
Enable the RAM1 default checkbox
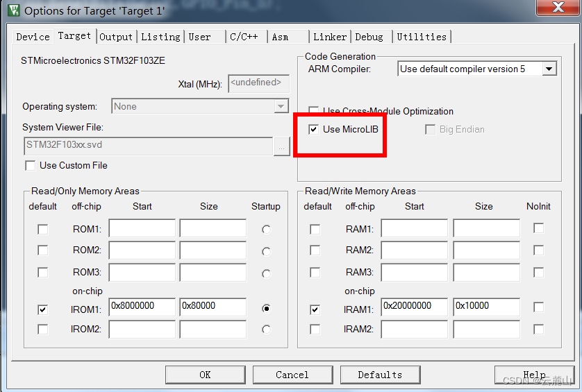[x=315, y=229]
